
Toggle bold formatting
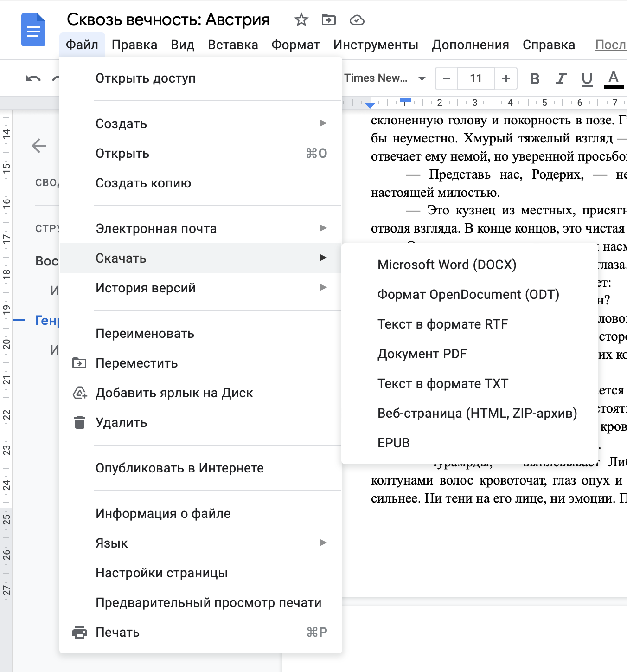[534, 78]
